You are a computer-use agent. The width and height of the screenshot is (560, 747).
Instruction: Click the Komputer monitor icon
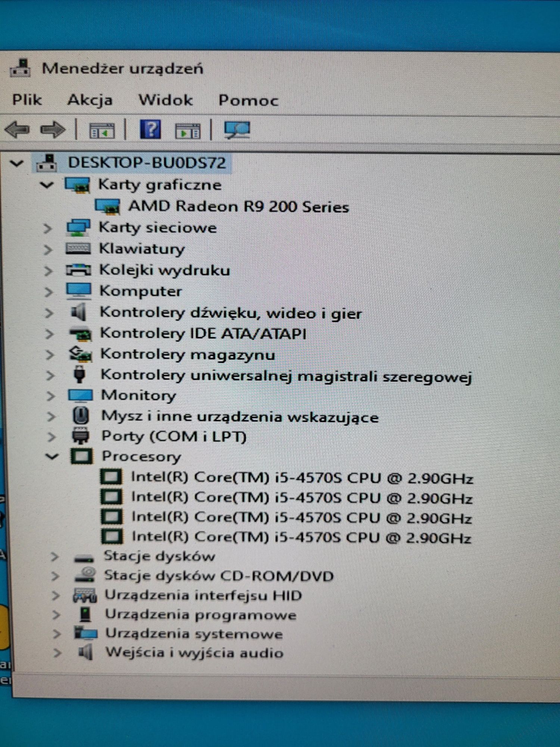pyautogui.click(x=79, y=291)
